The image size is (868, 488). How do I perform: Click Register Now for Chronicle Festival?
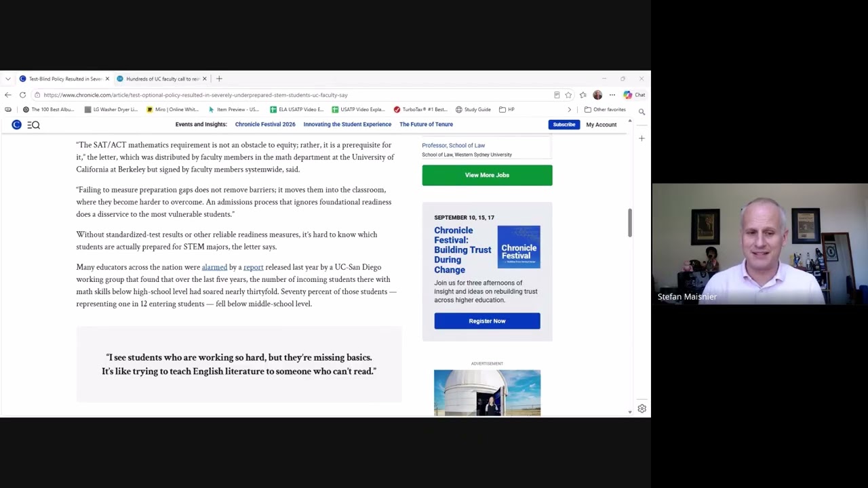487,321
